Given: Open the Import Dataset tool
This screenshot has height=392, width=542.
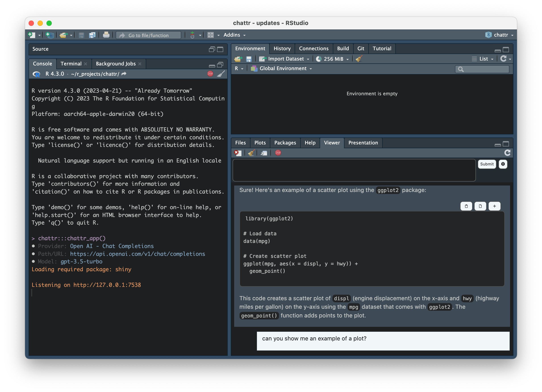Looking at the screenshot, I should coord(285,59).
